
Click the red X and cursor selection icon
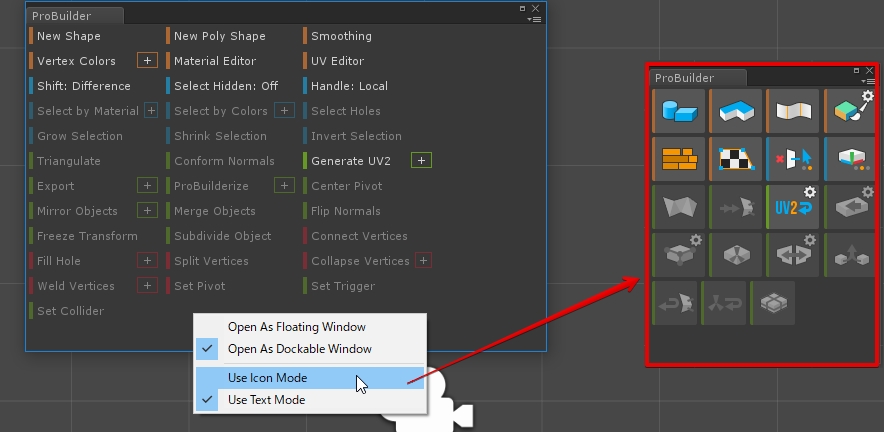click(x=793, y=159)
